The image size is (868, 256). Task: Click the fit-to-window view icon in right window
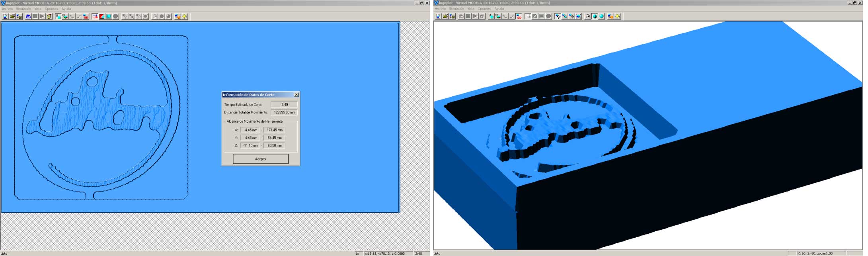point(578,16)
